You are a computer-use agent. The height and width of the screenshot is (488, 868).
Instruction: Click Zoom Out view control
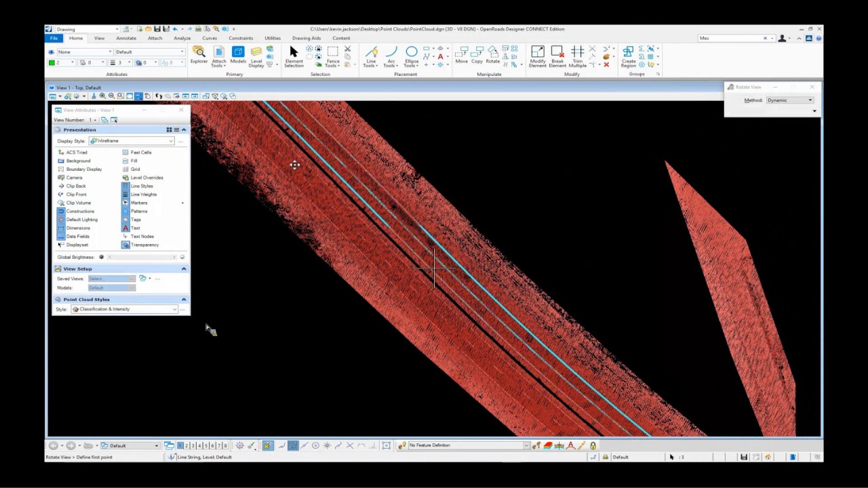(111, 96)
